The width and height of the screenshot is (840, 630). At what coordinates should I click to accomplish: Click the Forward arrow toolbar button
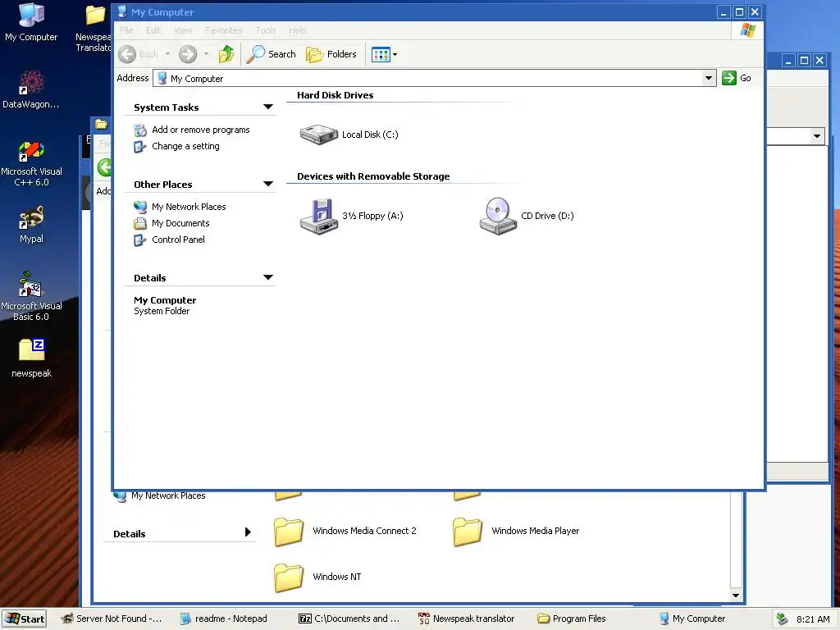click(x=188, y=54)
